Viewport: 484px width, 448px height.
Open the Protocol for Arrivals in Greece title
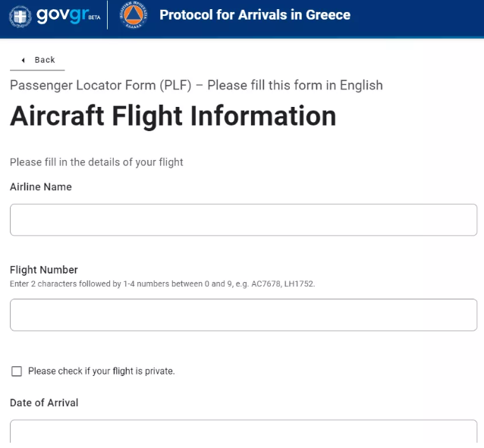coord(255,15)
